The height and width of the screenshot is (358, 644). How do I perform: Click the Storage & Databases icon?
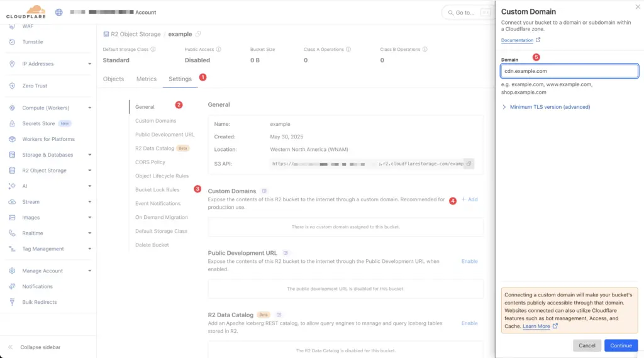click(12, 155)
